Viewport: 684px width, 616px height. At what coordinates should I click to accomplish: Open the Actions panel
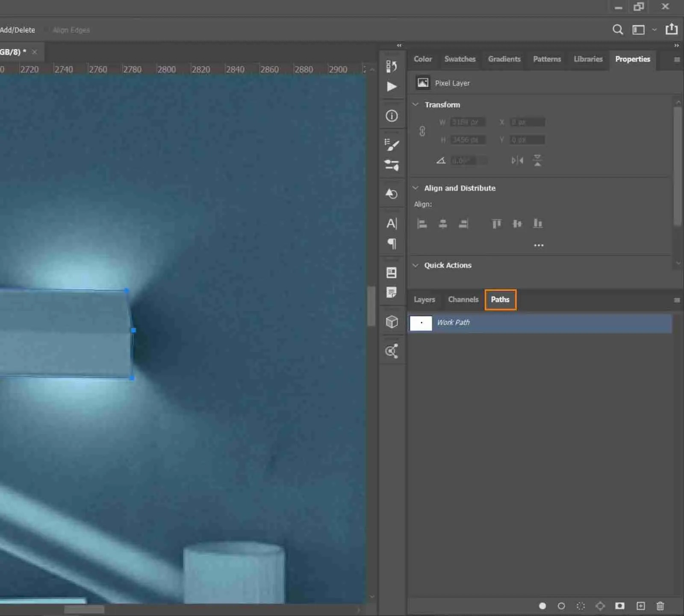392,87
